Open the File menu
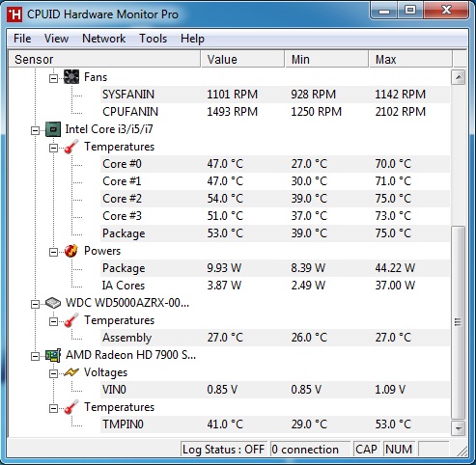 click(x=22, y=39)
